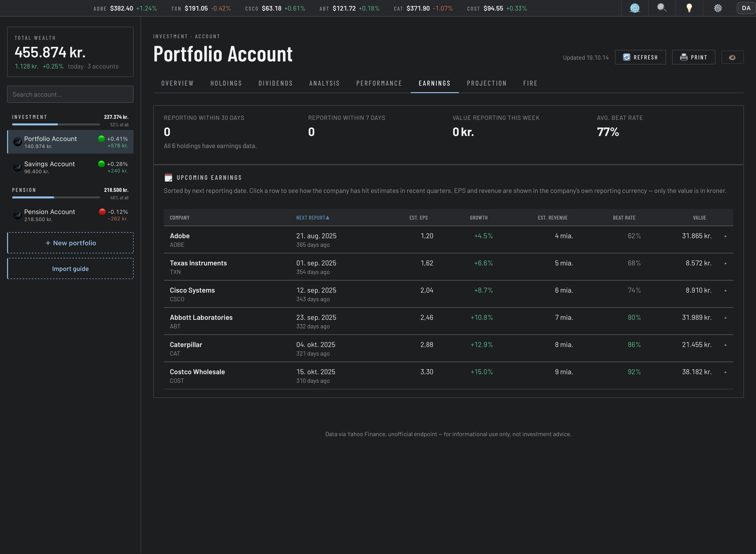Select Pension Account in sidebar
The image size is (756, 554).
coord(71,215)
